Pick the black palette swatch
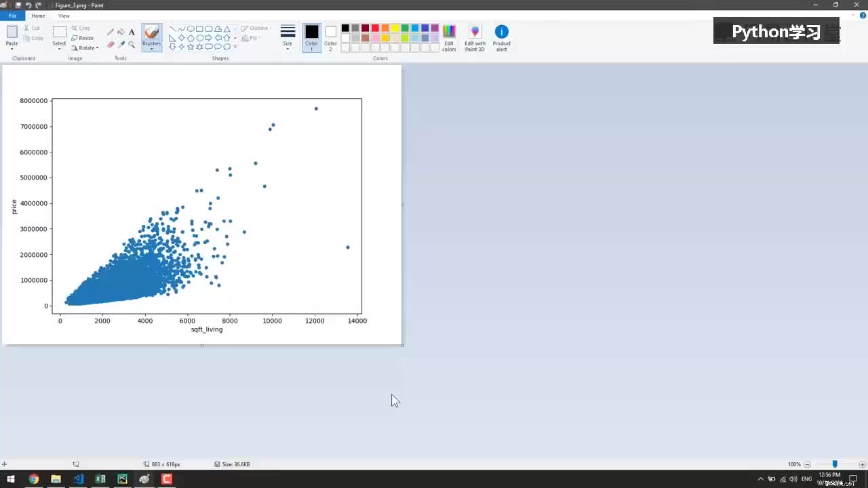Viewport: 868px width, 488px height. tap(345, 28)
